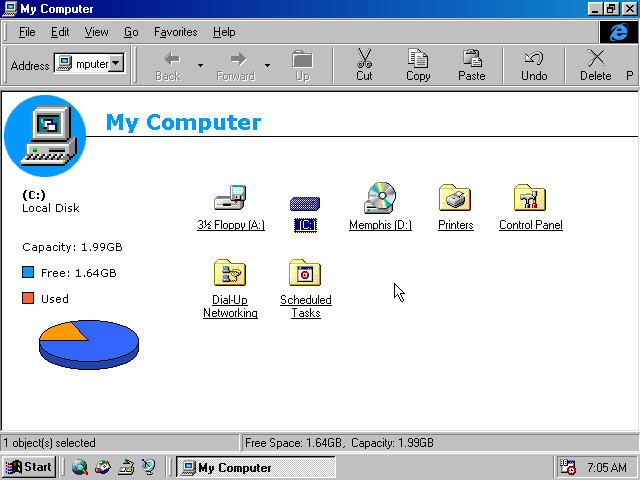Click the My Computer taskbar button

coord(256,467)
